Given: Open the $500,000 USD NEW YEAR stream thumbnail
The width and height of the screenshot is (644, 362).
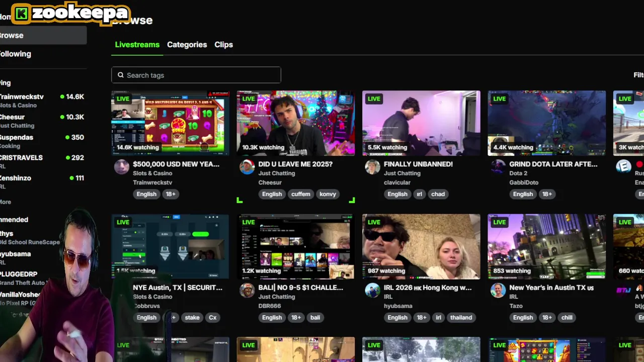Looking at the screenshot, I should (170, 123).
